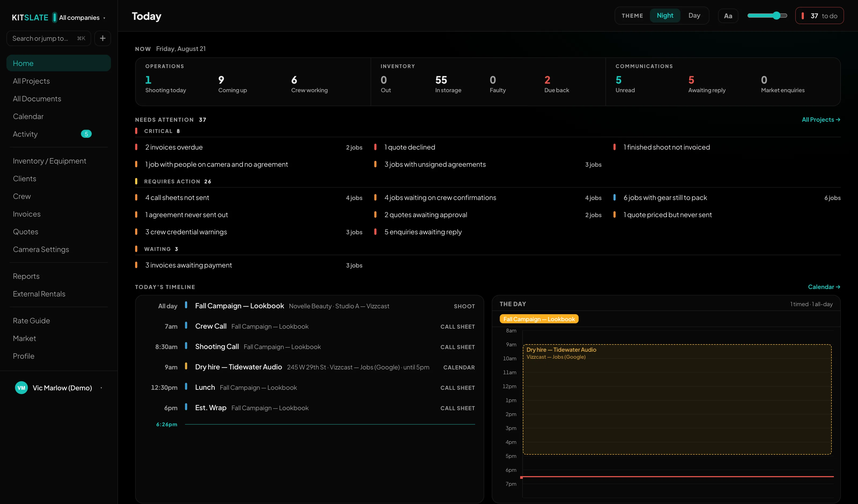Screen dimensions: 858x504
Task: Open the all-day Fall Campaign — Lookbook timeline row
Action: point(309,306)
